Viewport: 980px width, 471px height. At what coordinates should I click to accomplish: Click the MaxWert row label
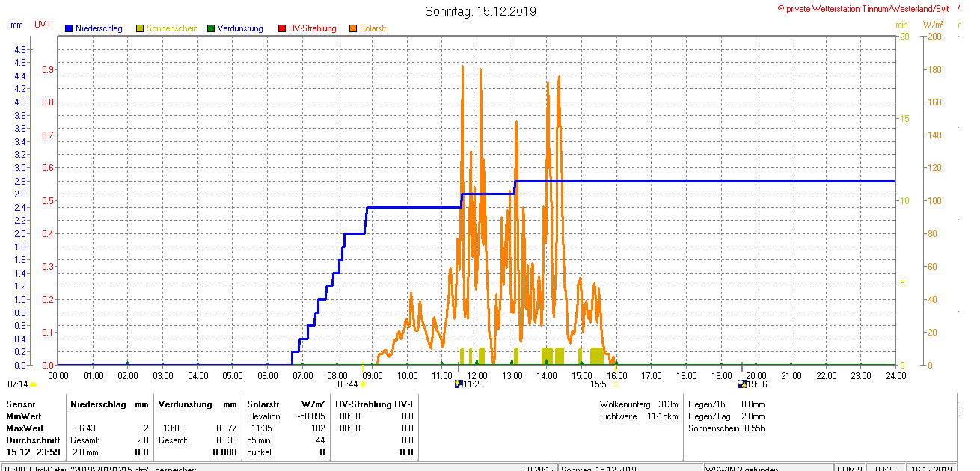(x=25, y=428)
